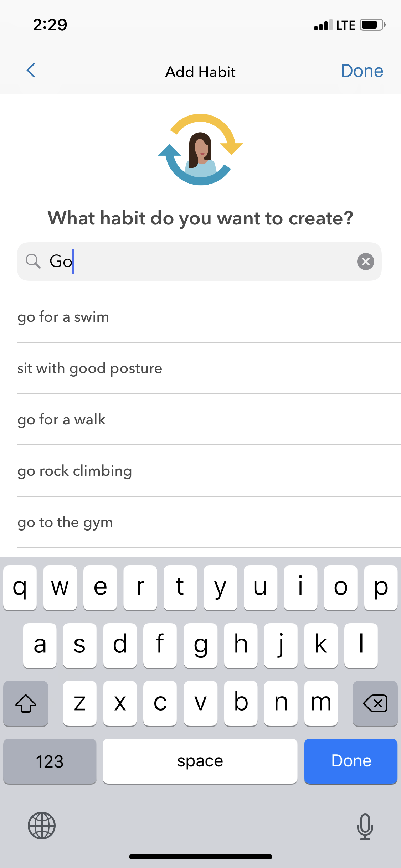Select the 'go for a swim' suggestion

pyautogui.click(x=209, y=317)
